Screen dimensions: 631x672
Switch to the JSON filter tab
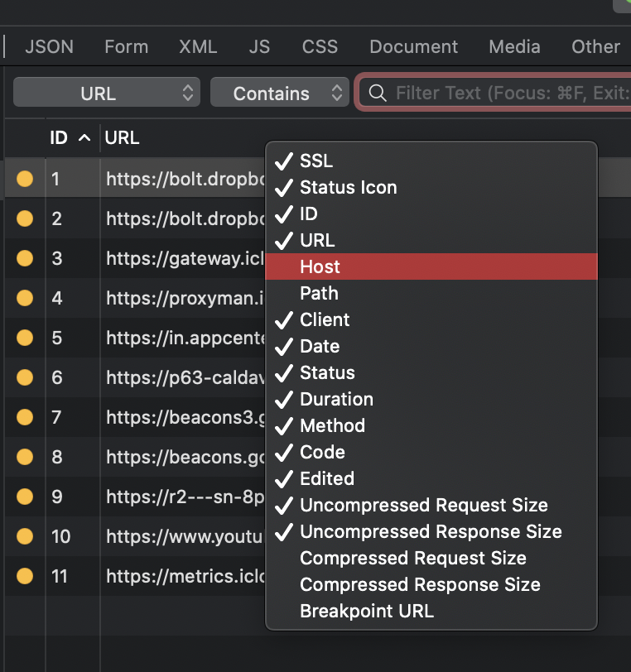[50, 46]
